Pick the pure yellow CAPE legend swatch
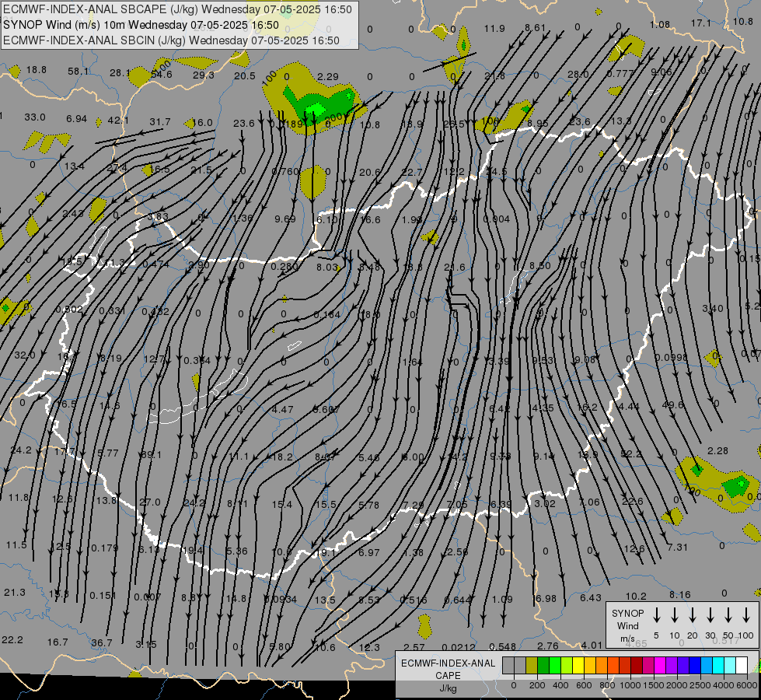 click(578, 665)
